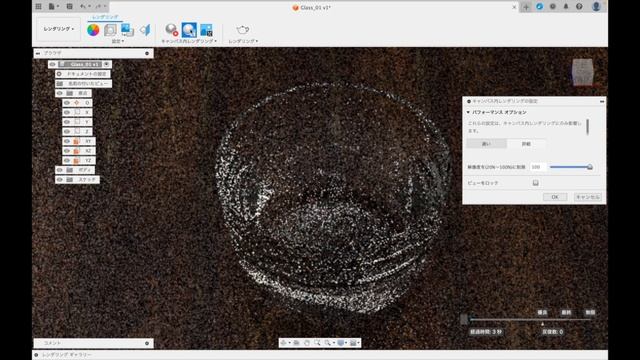Click the teapot Render icon
The image size is (640, 360).
click(x=242, y=30)
